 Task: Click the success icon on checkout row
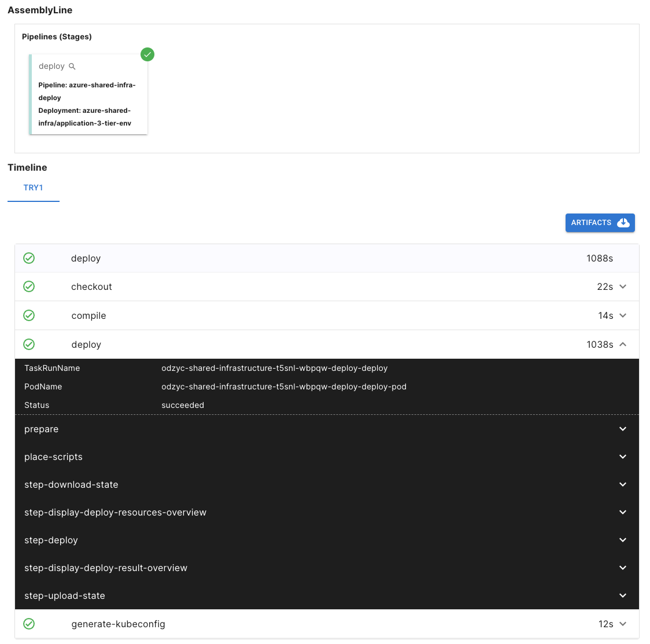(x=29, y=286)
